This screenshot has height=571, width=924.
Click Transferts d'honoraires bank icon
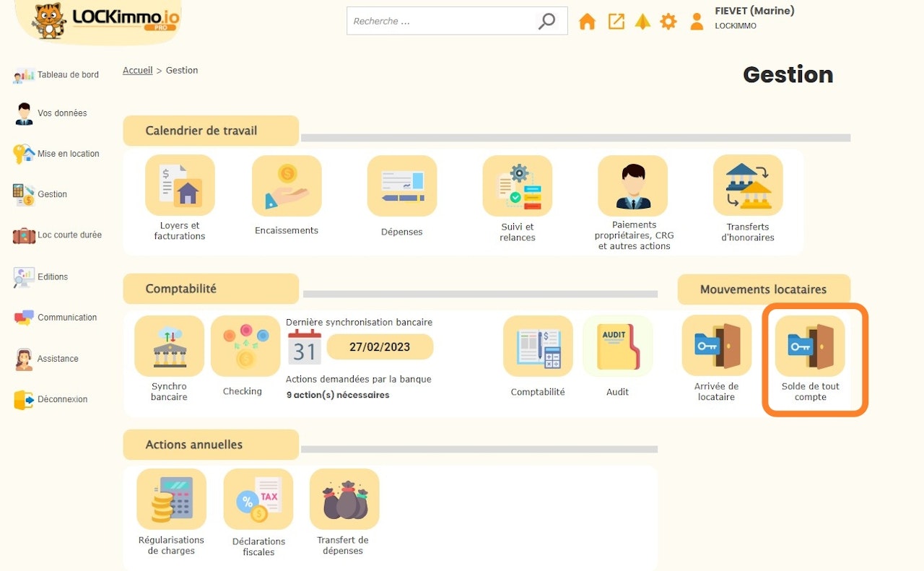[x=748, y=186]
